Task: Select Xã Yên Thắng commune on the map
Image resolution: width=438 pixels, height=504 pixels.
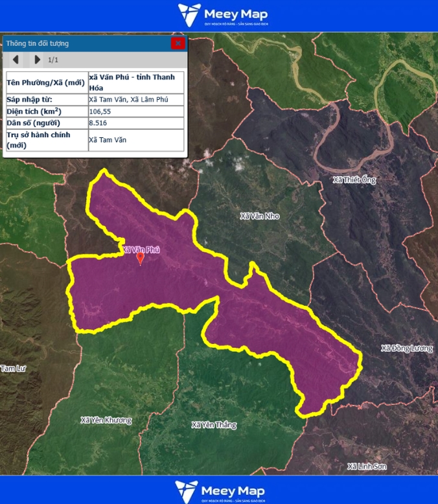Action: (x=214, y=425)
